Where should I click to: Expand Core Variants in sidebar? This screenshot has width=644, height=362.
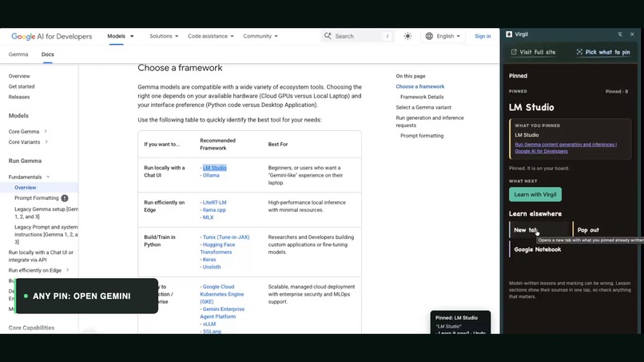pos(46,141)
